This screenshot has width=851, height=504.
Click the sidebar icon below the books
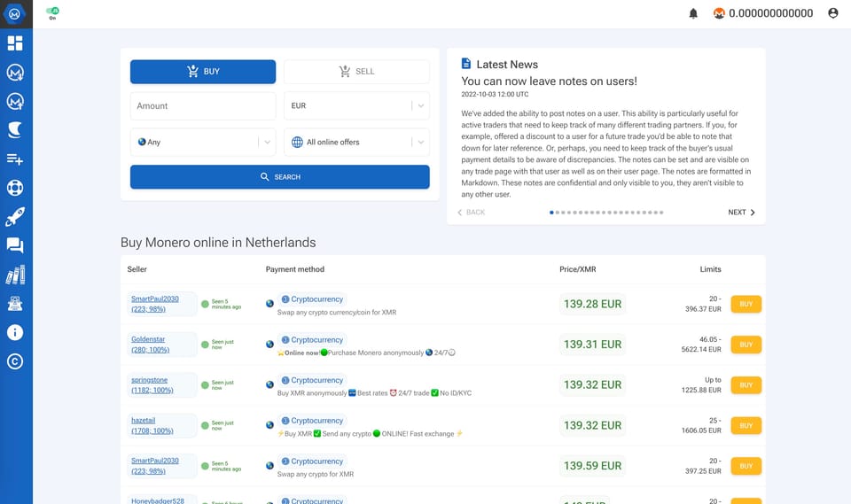point(15,304)
